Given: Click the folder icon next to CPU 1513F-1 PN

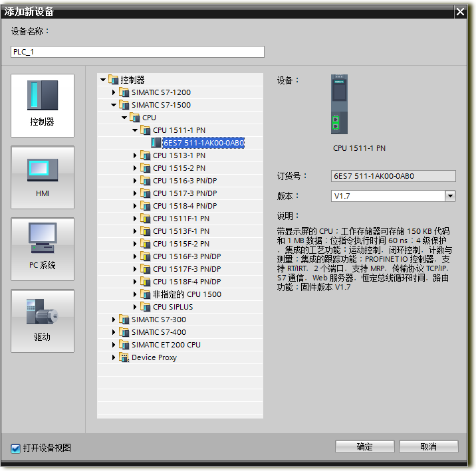Looking at the screenshot, I should [x=145, y=231].
